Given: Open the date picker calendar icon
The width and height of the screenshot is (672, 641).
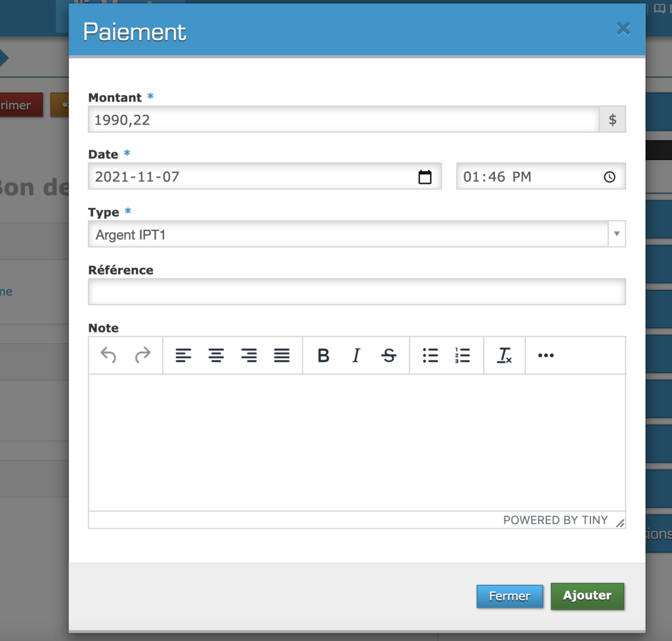Looking at the screenshot, I should point(425,177).
